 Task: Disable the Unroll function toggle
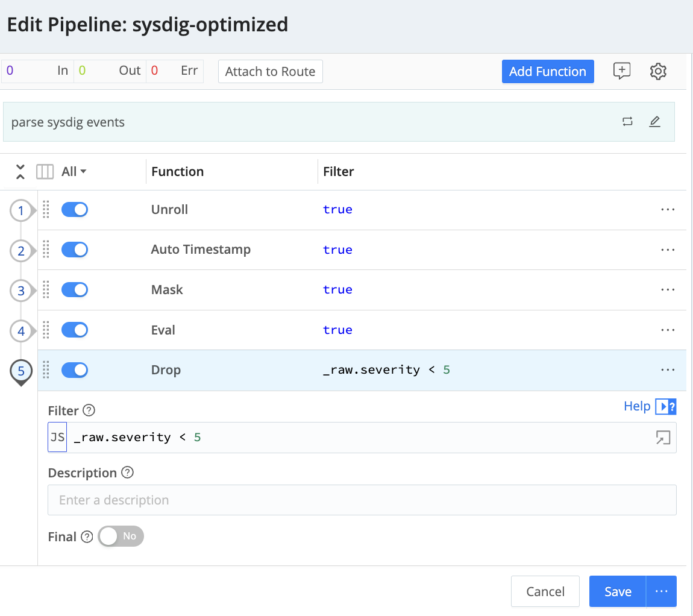75,210
